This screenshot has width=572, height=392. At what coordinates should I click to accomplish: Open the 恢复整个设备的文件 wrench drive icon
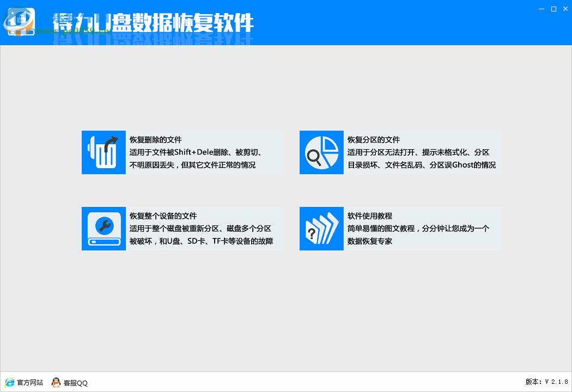pyautogui.click(x=104, y=229)
